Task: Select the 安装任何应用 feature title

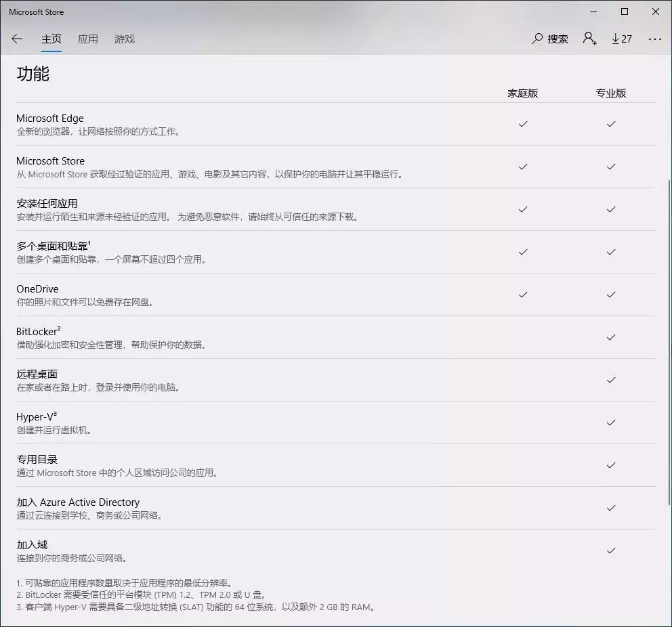Action: [x=47, y=203]
